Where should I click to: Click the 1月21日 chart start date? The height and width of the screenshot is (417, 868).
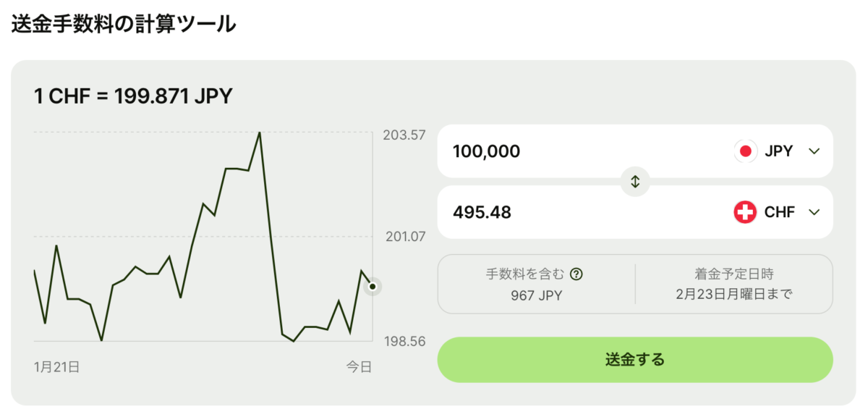[x=56, y=367]
